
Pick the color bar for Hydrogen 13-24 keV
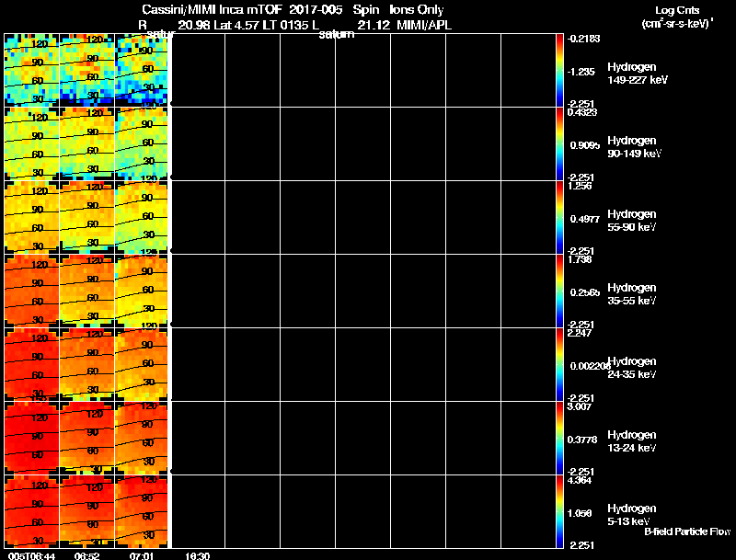point(559,438)
